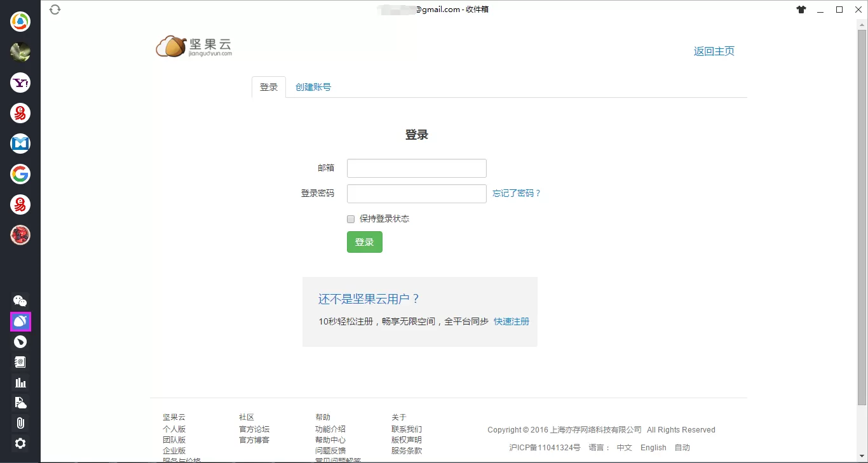
Task: Switch to the Google account icon
Action: click(20, 174)
